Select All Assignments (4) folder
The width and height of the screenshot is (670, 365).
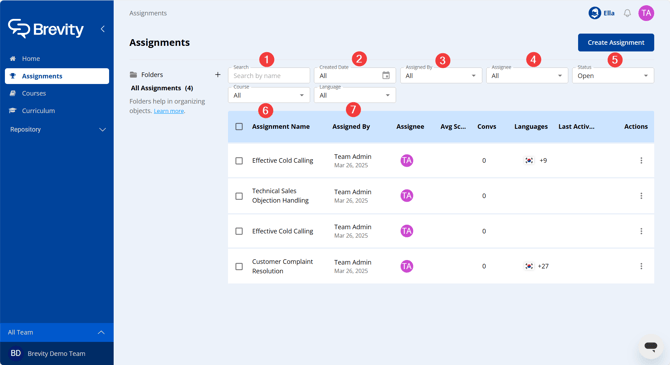(162, 88)
